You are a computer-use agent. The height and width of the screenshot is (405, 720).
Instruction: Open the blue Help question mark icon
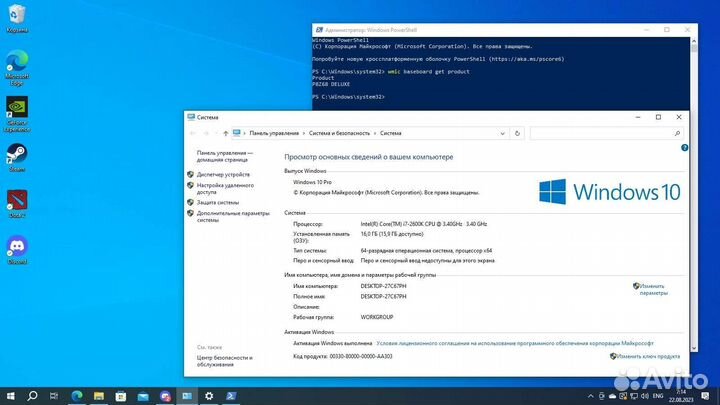pos(684,147)
